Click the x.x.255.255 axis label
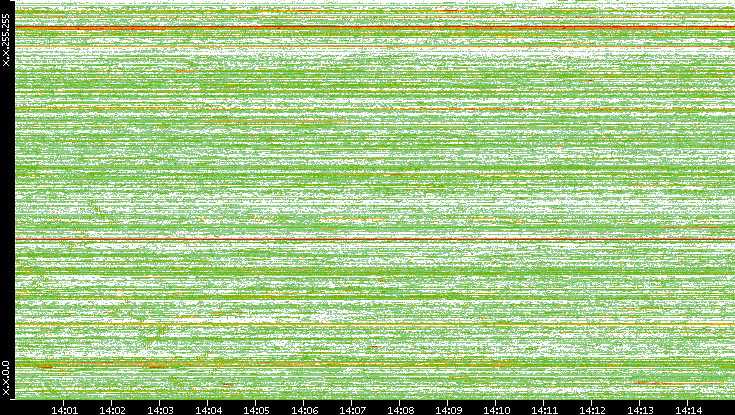735x415 pixels. (6, 40)
